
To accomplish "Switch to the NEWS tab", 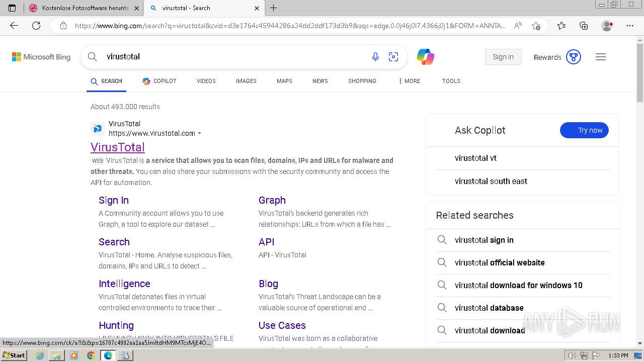I will [x=320, y=81].
